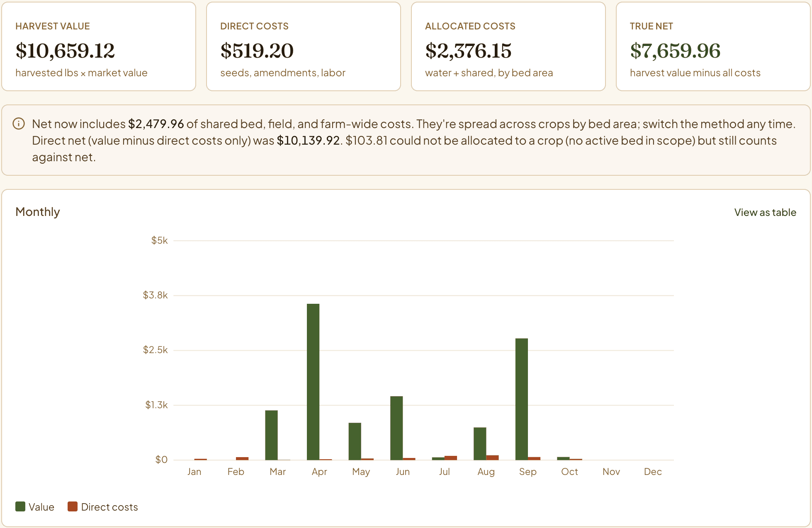Click the Sep label on the x-axis
Image resolution: width=812 pixels, height=528 pixels.
click(528, 472)
